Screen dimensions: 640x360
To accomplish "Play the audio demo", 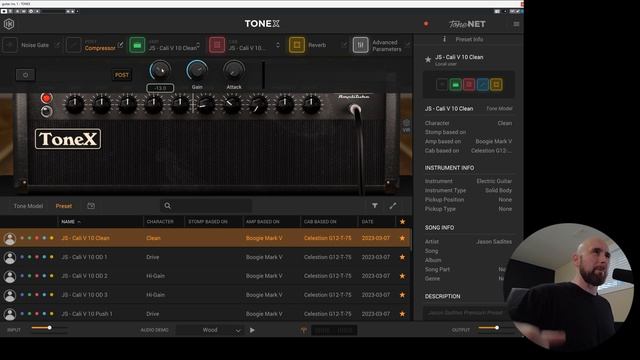I will [x=252, y=330].
